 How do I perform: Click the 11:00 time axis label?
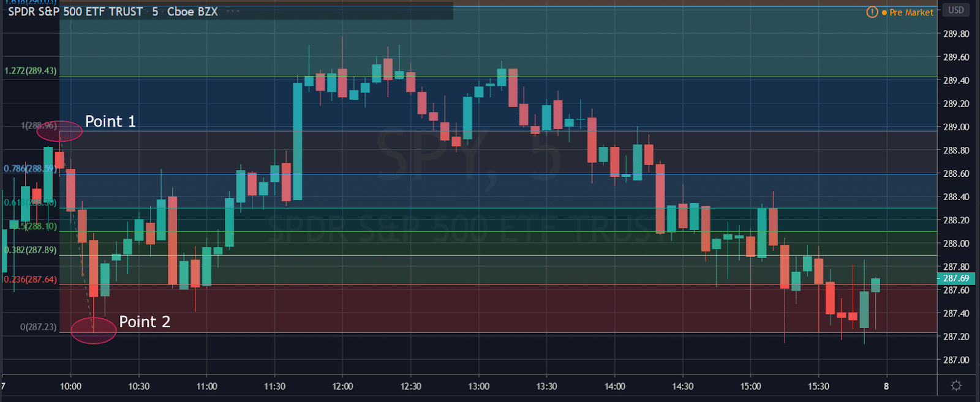tap(206, 386)
